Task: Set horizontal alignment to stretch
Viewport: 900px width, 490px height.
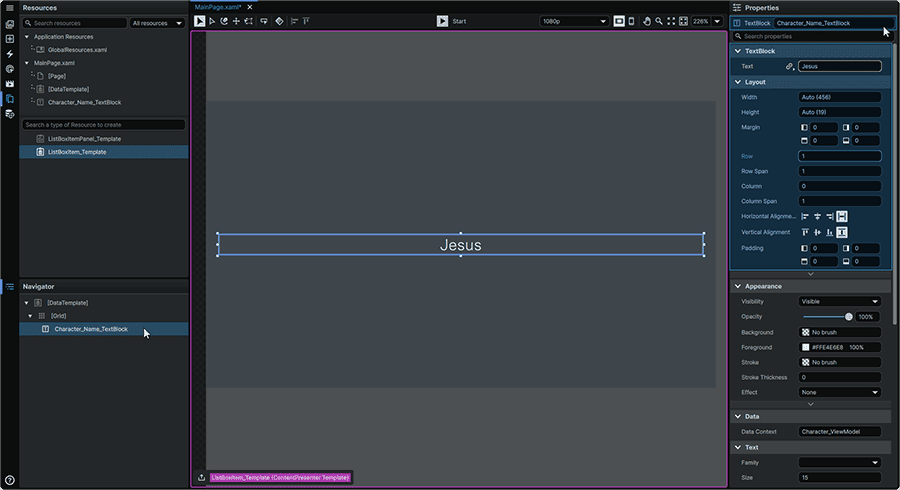Action: point(842,216)
